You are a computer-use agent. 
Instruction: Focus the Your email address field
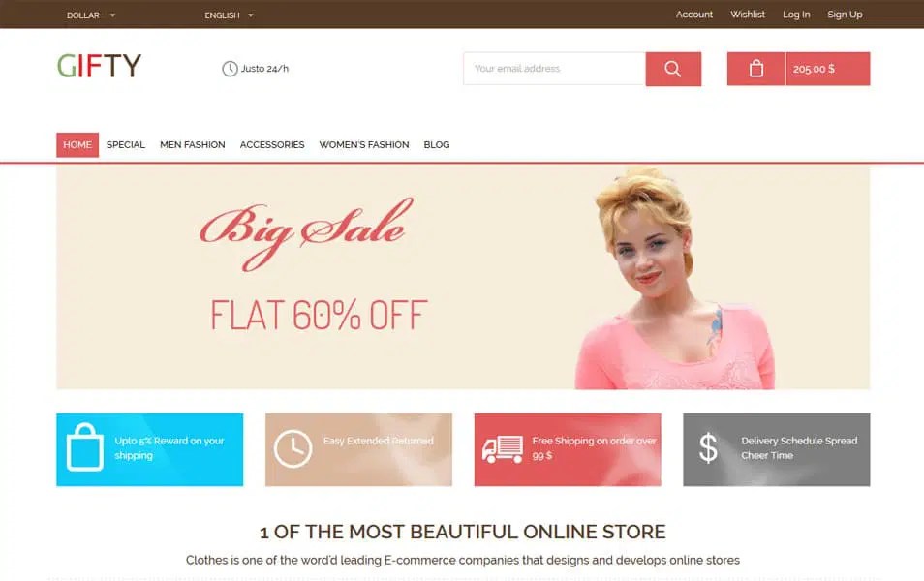tap(555, 69)
